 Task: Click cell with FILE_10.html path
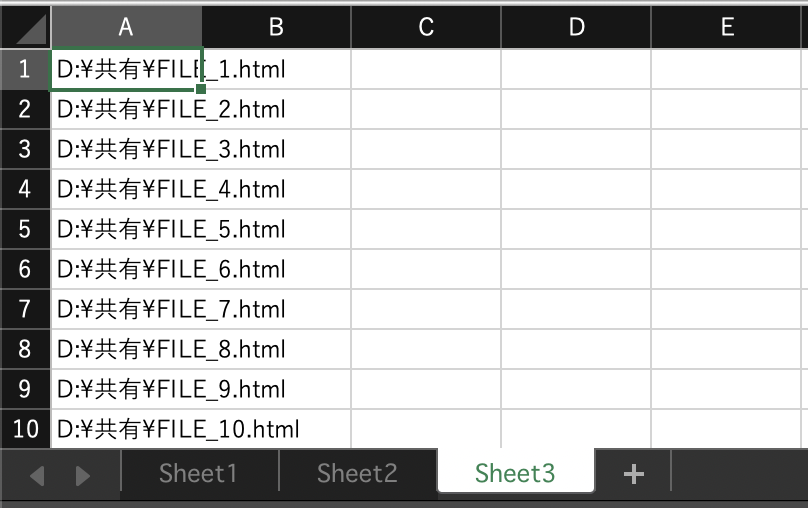point(126,429)
